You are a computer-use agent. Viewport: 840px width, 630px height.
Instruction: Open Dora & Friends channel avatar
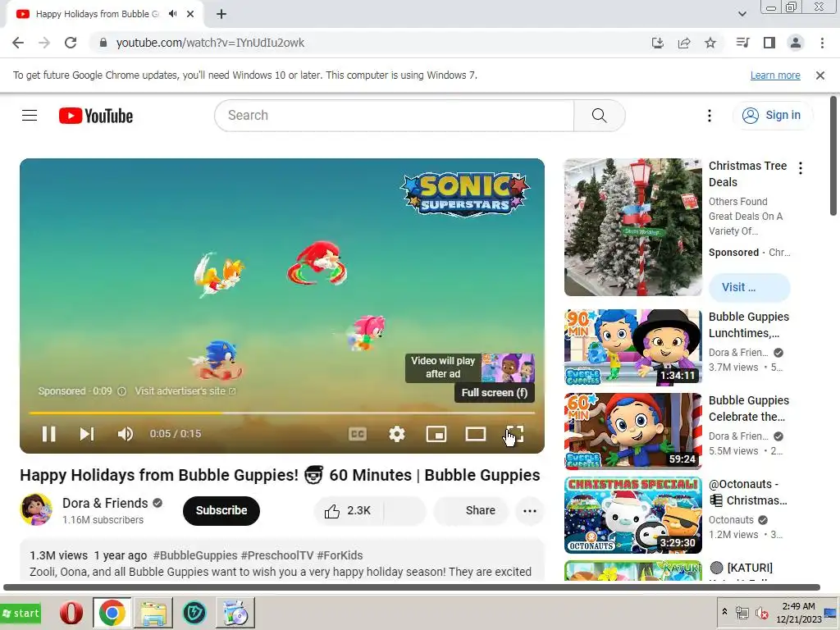click(36, 509)
